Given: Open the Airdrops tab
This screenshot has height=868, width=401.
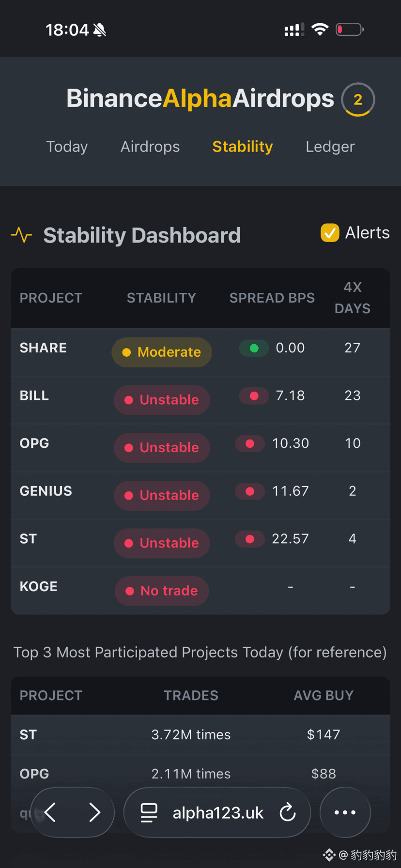Looking at the screenshot, I should point(150,147).
